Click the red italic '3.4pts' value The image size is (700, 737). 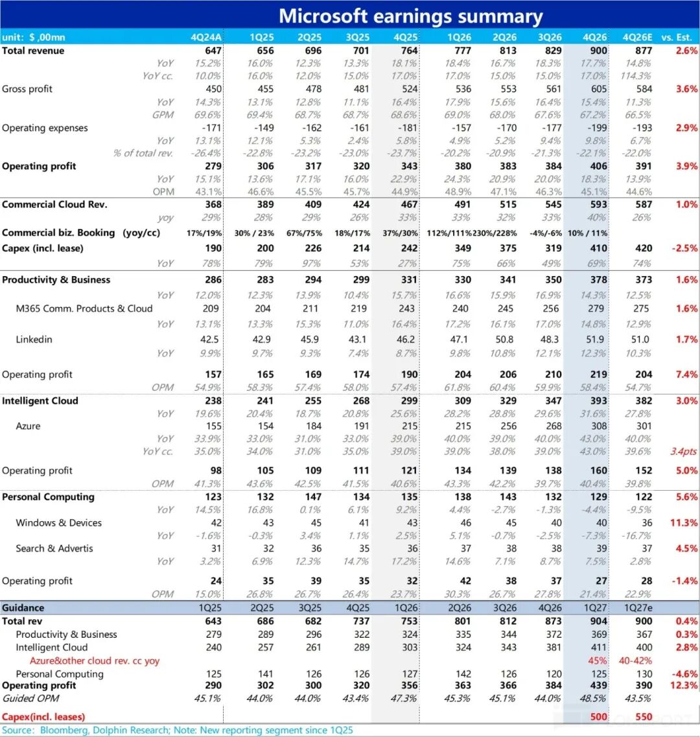click(x=684, y=452)
